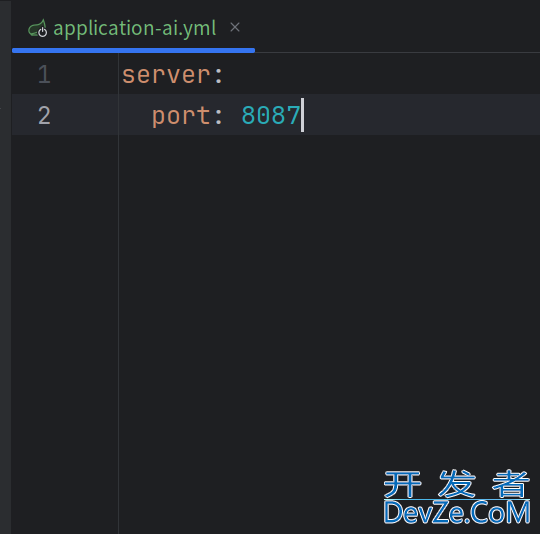Click the empty space after "server:" on line 1
Viewport: 540px width, 534px height.
pos(379,74)
